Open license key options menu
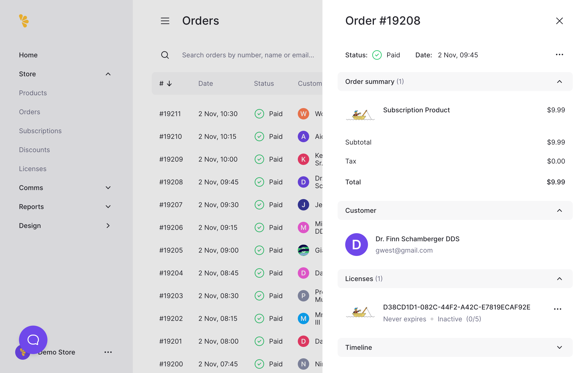This screenshot has width=588, height=373. 557,309
